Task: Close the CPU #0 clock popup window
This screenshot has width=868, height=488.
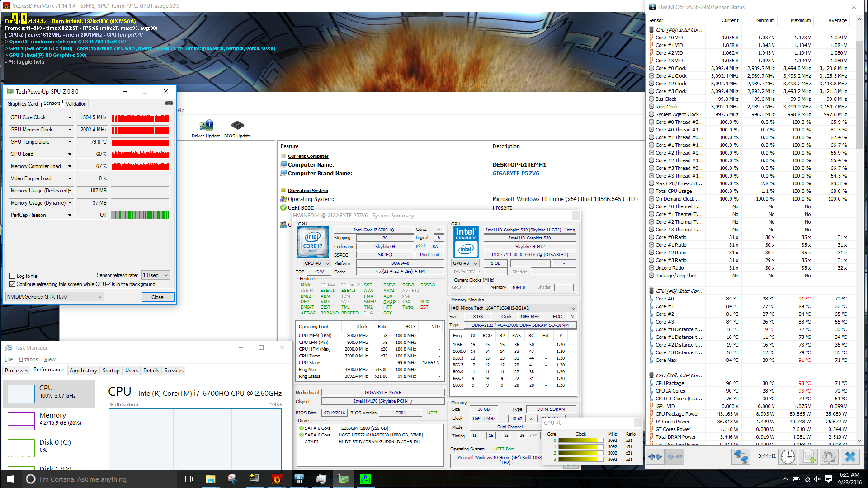Action: click(638, 422)
